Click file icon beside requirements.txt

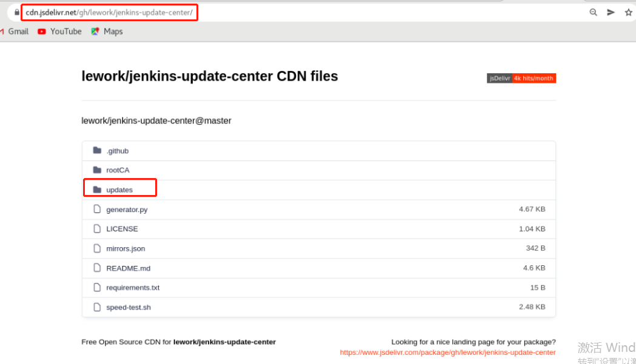(x=97, y=288)
